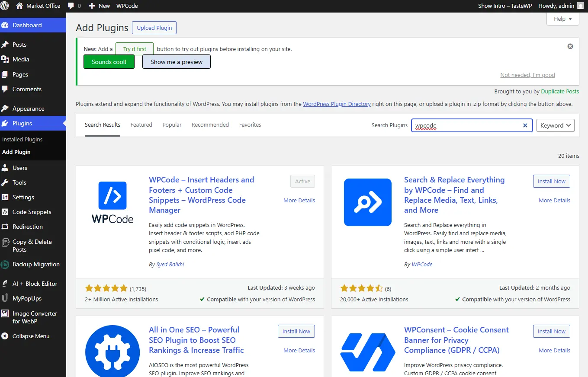Screen dimensions: 588x377
Task: Click the Backup Migration icon
Action: [x=5, y=264]
